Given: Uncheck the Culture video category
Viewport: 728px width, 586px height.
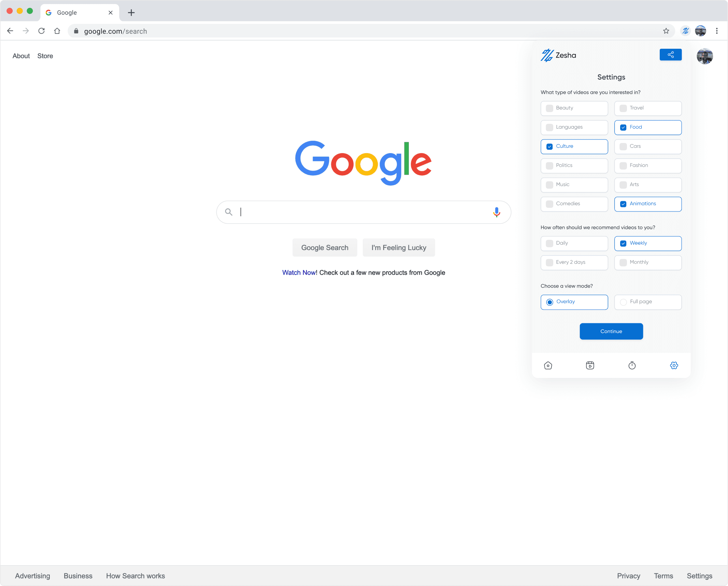Looking at the screenshot, I should (x=574, y=146).
